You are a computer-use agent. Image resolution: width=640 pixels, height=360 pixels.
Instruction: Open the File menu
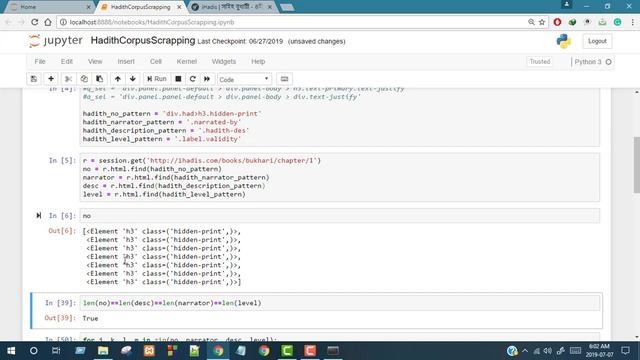(40, 62)
